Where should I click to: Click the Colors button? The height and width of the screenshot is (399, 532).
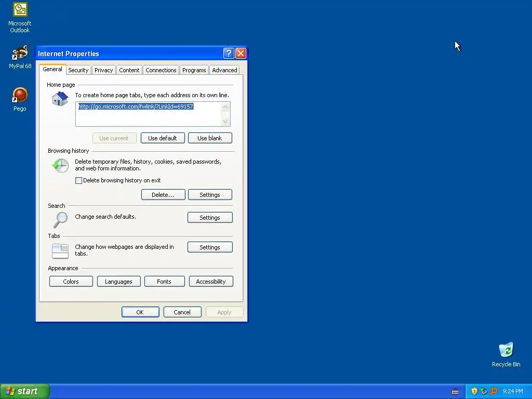tap(71, 281)
